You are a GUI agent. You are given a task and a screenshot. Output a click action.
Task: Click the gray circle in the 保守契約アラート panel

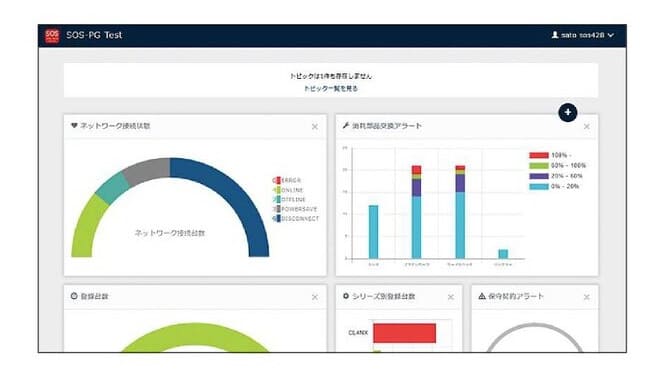click(534, 326)
